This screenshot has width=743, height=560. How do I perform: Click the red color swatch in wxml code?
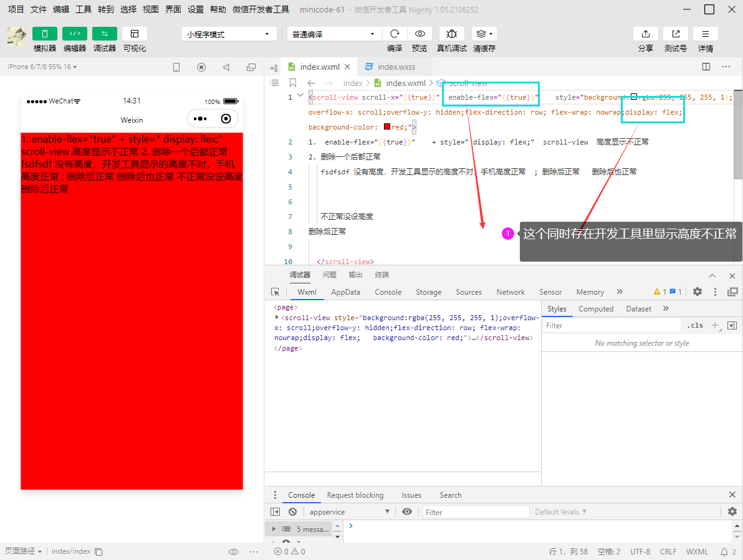click(x=386, y=126)
